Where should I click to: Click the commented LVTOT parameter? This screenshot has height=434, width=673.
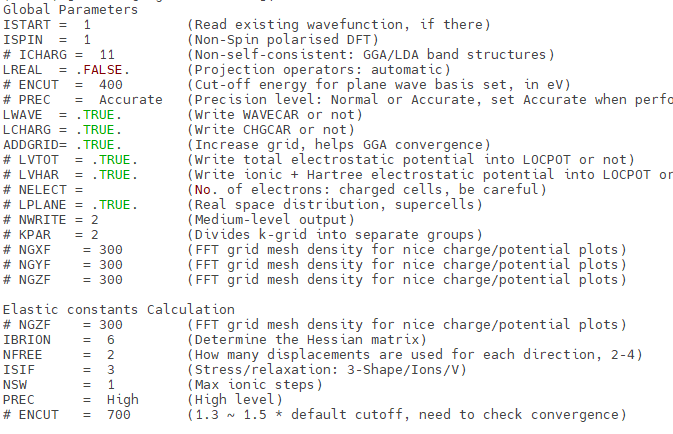[x=40, y=159]
